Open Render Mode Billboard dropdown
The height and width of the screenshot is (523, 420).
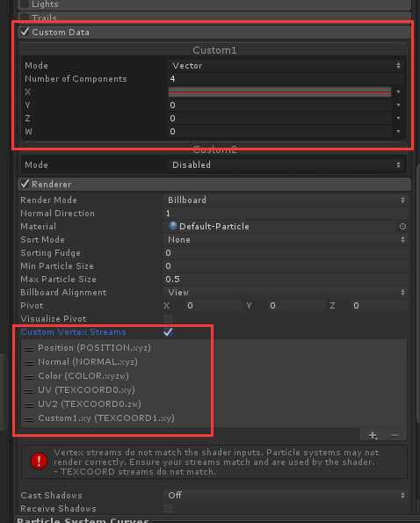point(286,200)
